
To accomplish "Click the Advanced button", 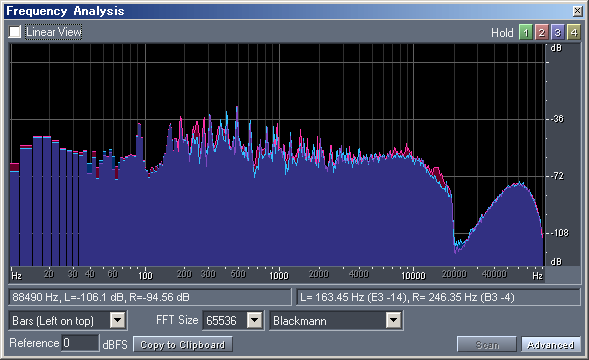I will 551,345.
